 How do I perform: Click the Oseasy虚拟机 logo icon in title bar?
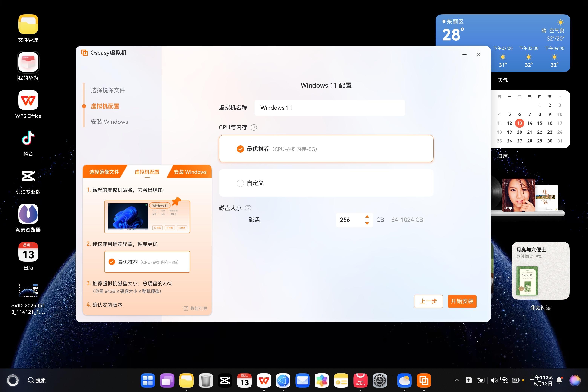pyautogui.click(x=84, y=53)
